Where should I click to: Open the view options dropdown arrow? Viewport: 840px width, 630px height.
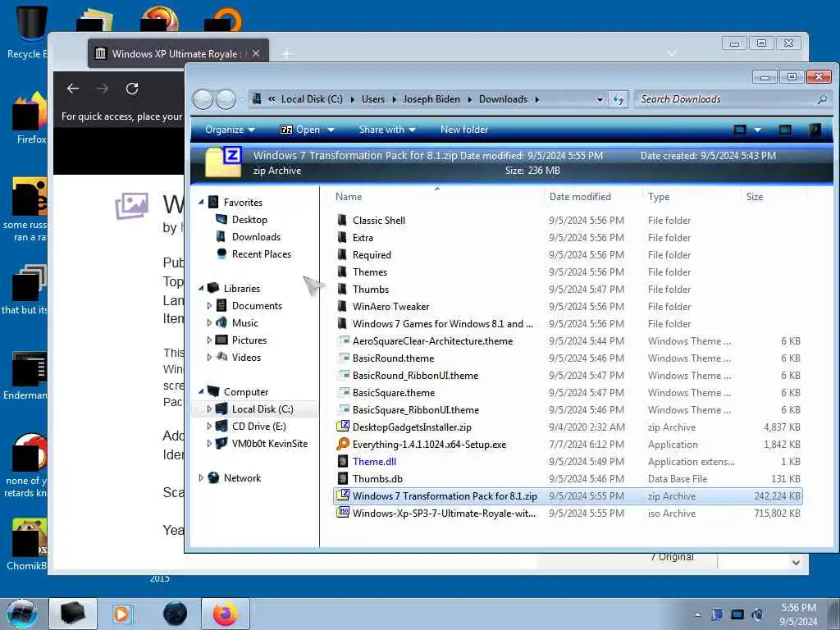[757, 130]
